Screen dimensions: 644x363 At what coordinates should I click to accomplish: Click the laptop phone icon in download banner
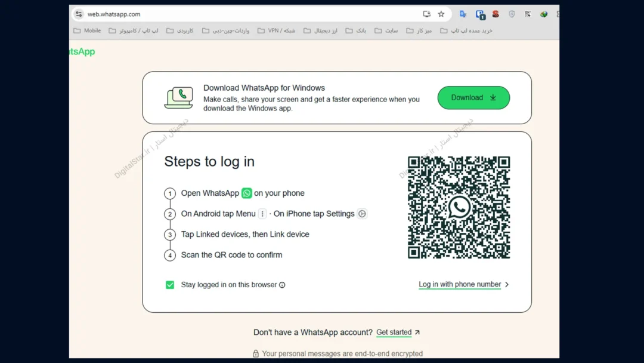[178, 98]
